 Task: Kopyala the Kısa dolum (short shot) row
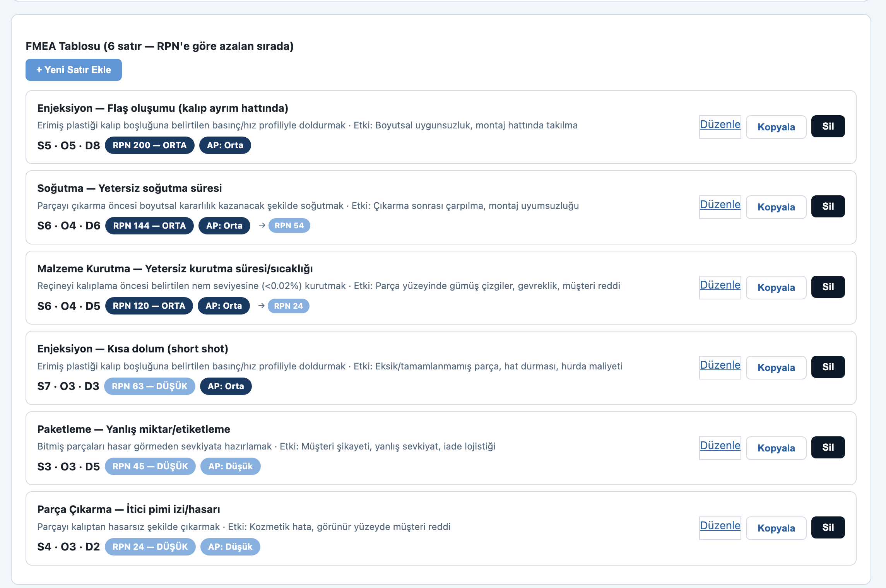tap(776, 367)
